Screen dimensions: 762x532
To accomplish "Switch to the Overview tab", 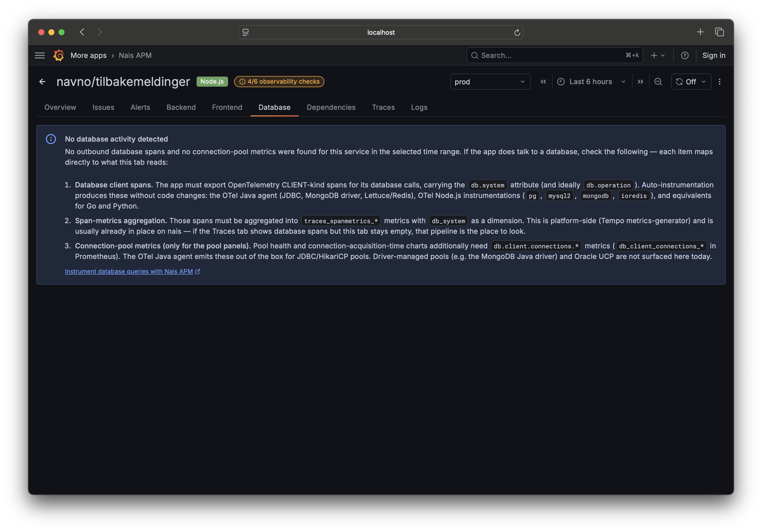I will [60, 107].
